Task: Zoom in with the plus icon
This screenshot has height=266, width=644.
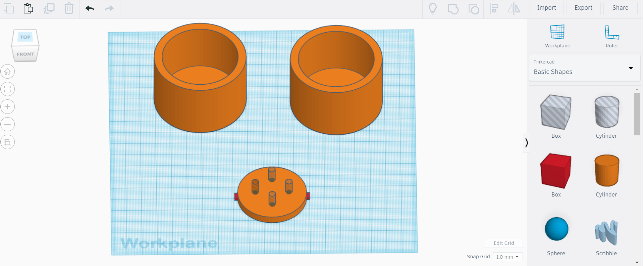Action: pos(7,107)
